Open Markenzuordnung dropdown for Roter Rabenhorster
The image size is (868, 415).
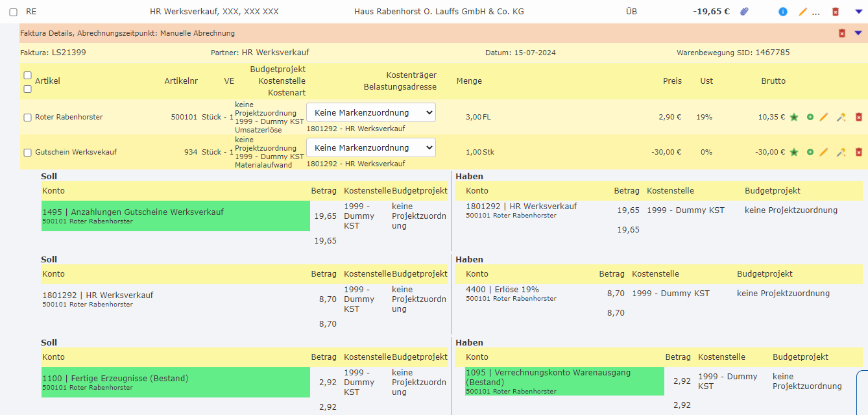370,112
